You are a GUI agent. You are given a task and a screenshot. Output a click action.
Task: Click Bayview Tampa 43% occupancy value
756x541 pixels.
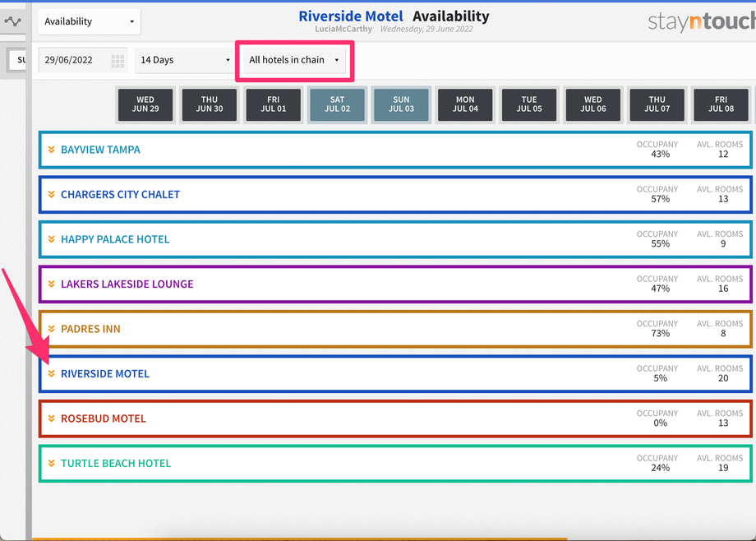(x=660, y=155)
